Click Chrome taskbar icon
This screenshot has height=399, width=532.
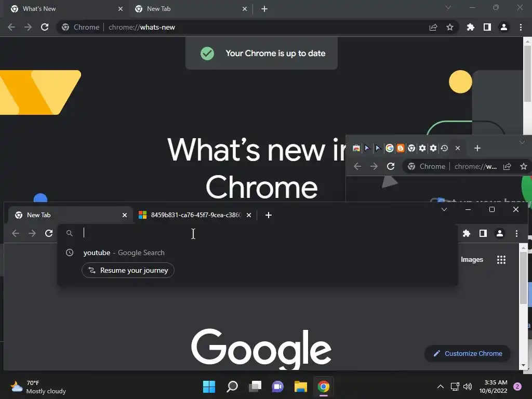(x=324, y=387)
